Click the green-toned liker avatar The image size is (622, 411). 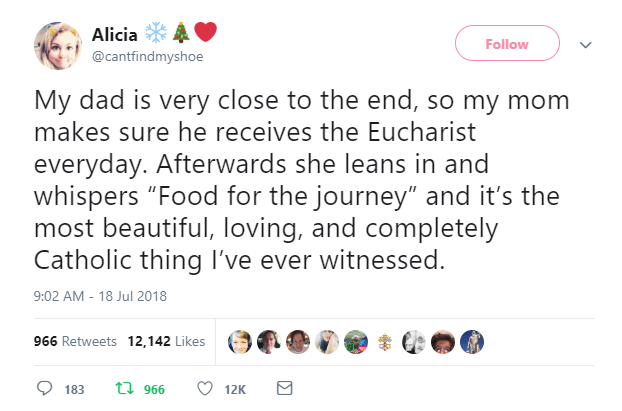(x=357, y=341)
